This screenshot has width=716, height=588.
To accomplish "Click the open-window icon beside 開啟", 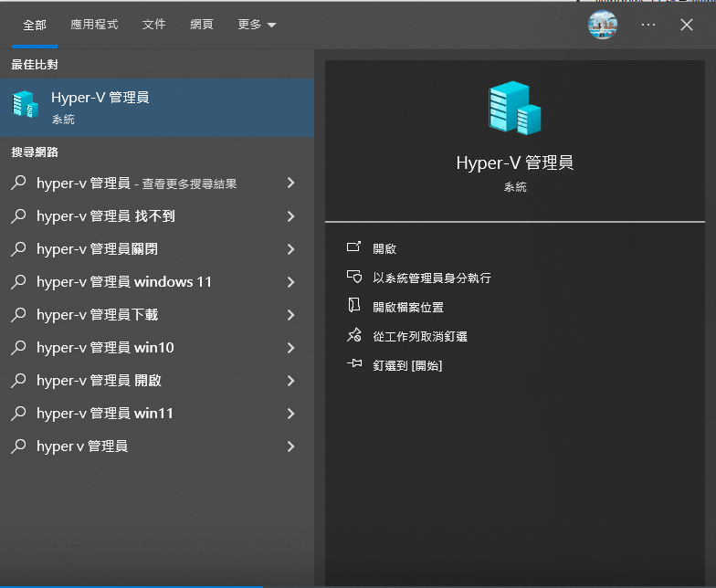I will (354, 247).
